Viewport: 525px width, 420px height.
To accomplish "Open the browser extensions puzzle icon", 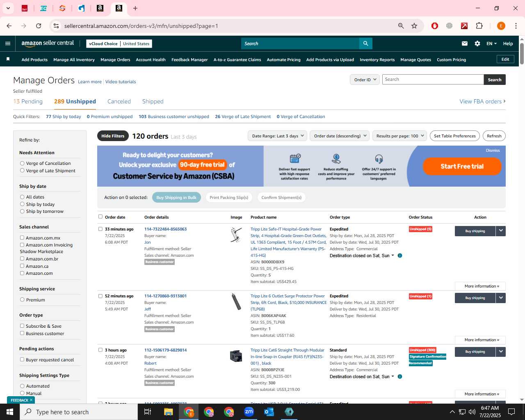I will click(479, 26).
